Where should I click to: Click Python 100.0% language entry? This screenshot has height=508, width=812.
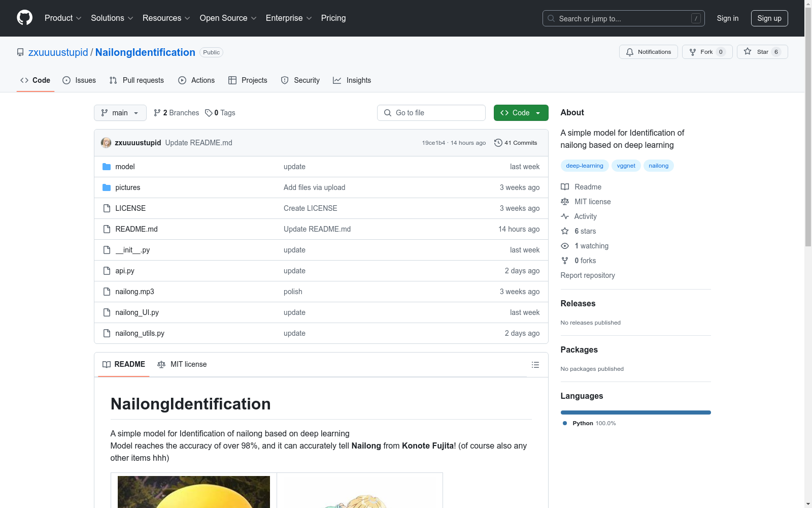589,423
